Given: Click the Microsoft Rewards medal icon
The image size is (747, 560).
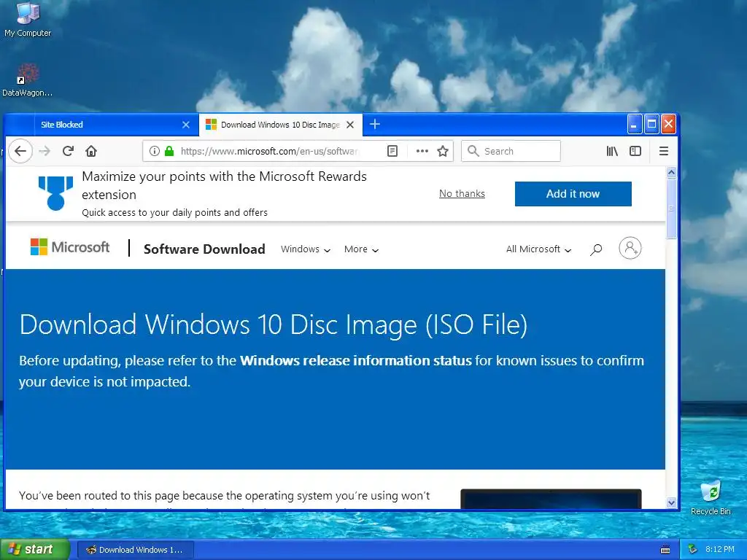Looking at the screenshot, I should (x=55, y=192).
